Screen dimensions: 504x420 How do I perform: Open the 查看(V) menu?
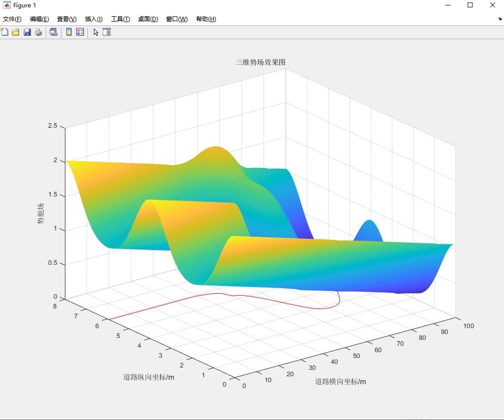tap(66, 19)
